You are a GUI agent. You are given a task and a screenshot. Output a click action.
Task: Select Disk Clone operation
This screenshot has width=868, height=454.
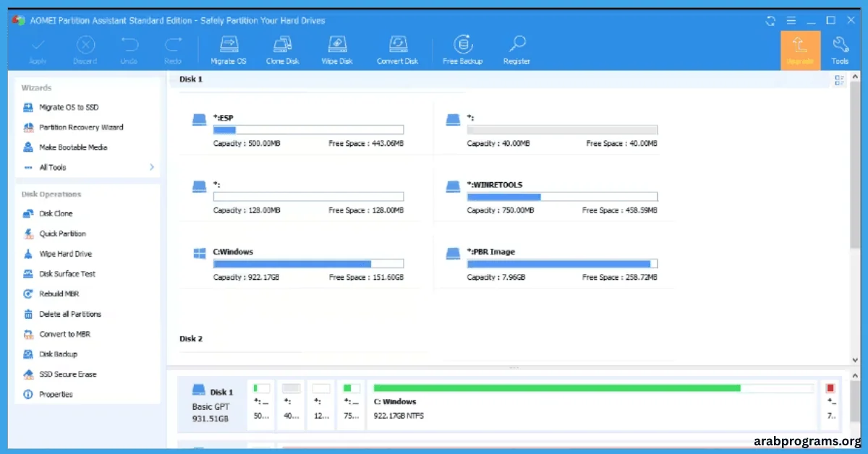click(x=48, y=214)
